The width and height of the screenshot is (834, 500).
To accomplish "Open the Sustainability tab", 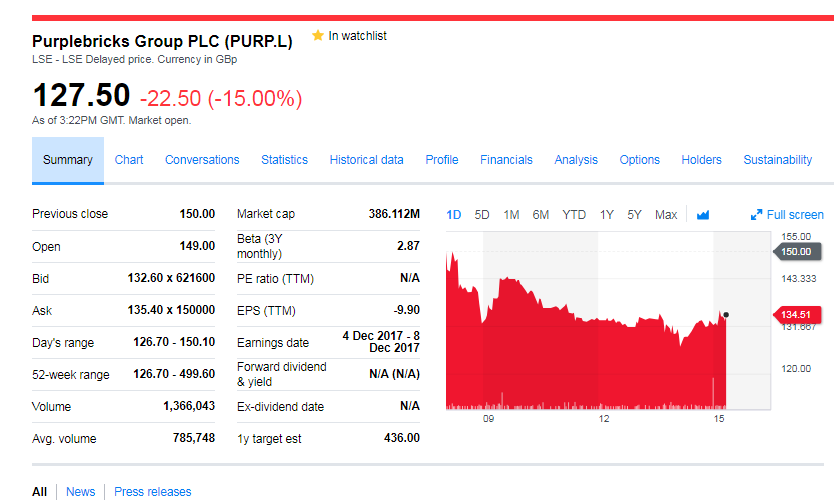I will (777, 160).
